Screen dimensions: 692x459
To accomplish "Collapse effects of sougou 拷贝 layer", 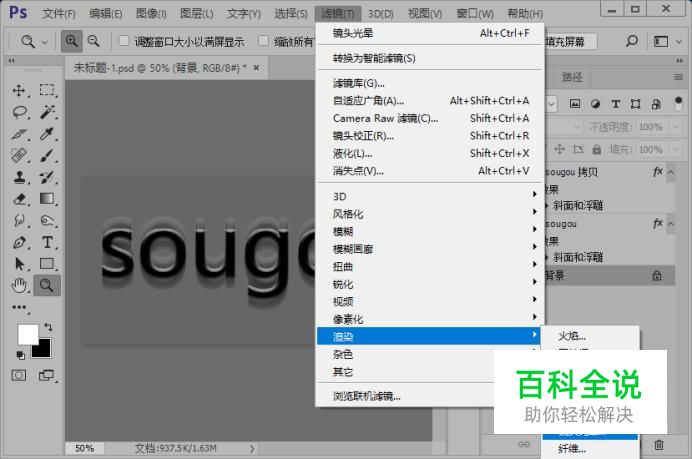I will tap(671, 172).
